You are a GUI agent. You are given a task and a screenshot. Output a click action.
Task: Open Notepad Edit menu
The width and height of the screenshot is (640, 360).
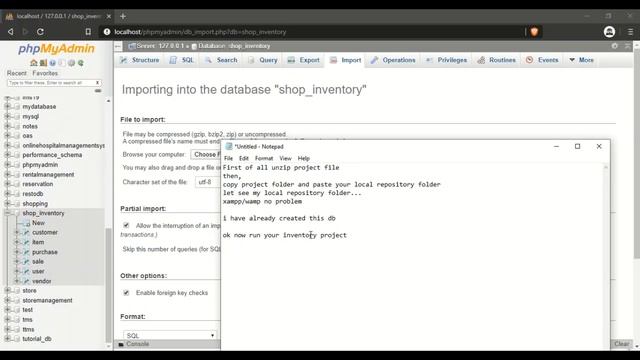244,158
